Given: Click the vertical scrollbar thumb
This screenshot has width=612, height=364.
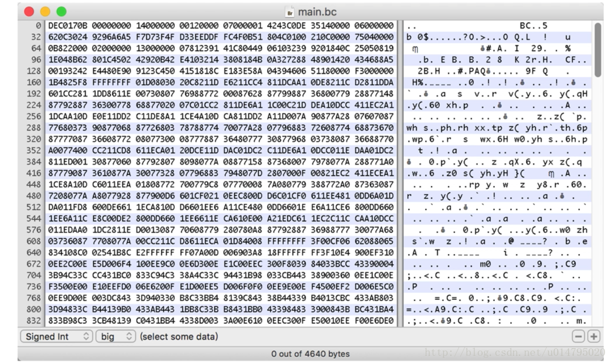Looking at the screenshot, I should pos(598,50).
